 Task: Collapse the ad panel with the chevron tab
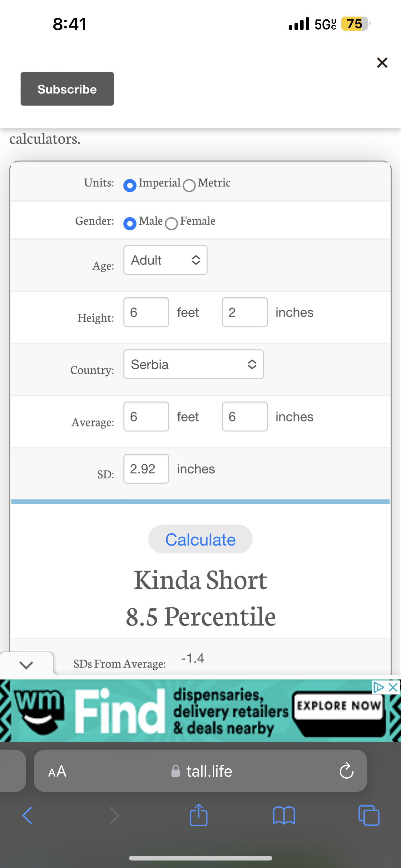(26, 665)
